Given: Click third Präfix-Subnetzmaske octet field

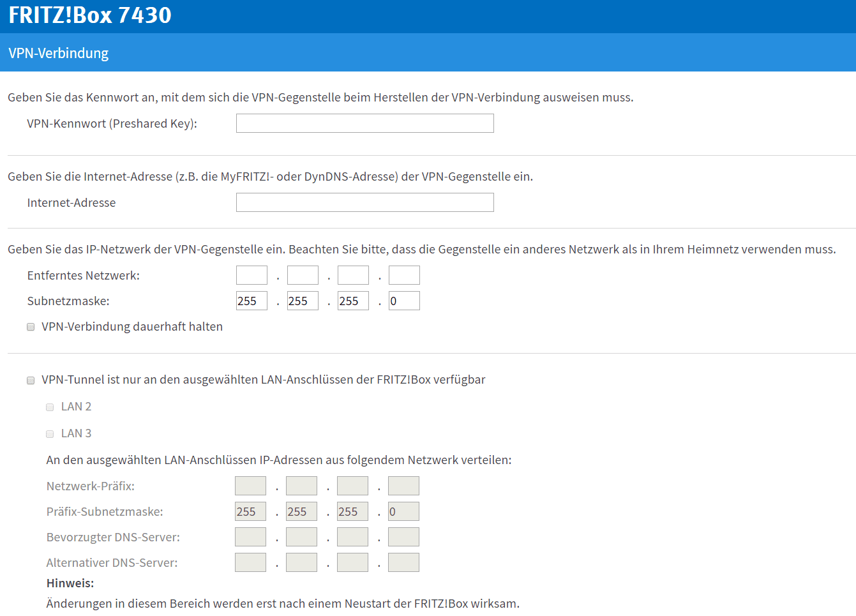Looking at the screenshot, I should click(x=352, y=511).
